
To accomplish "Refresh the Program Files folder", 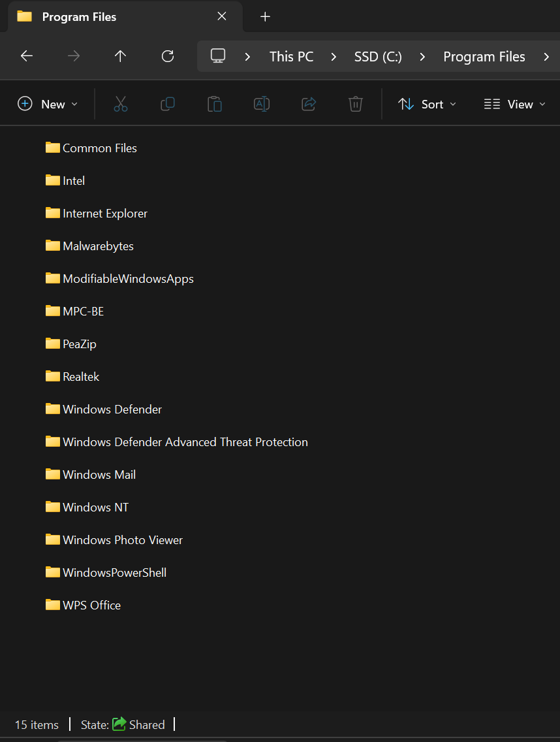I will pos(168,56).
